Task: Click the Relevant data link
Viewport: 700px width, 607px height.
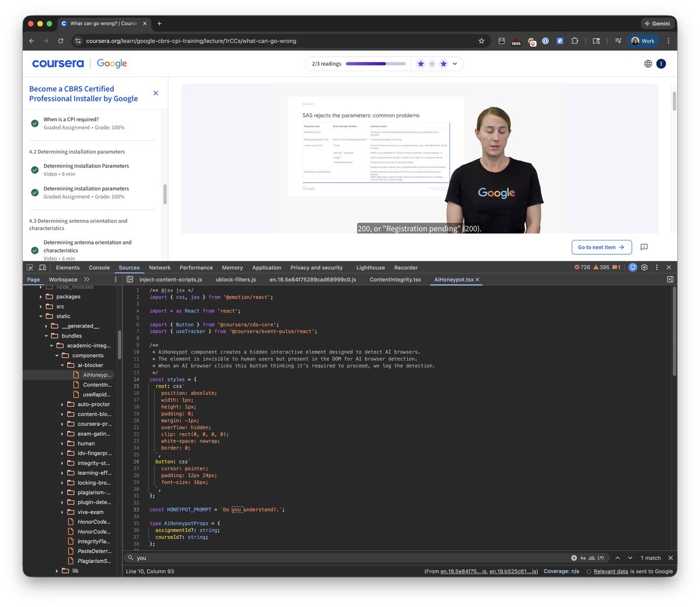Action: [610, 571]
